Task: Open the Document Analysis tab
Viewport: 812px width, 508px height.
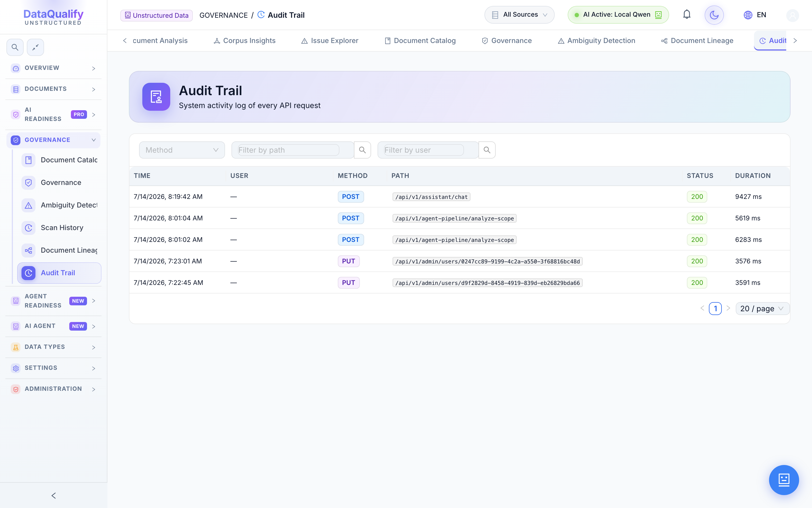Action: [160, 41]
